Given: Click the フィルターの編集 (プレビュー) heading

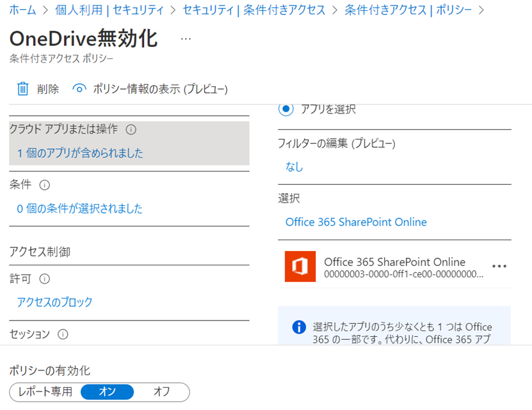Looking at the screenshot, I should pos(337,143).
